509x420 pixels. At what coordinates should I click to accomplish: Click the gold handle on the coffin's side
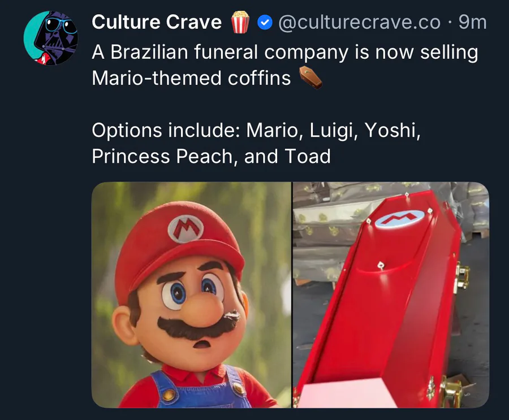coord(463,276)
